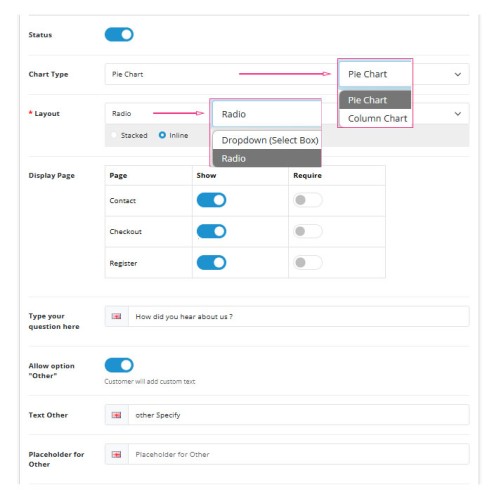The image size is (500, 500).
Task: Turn off Allow option Other switch
Action: point(119,365)
